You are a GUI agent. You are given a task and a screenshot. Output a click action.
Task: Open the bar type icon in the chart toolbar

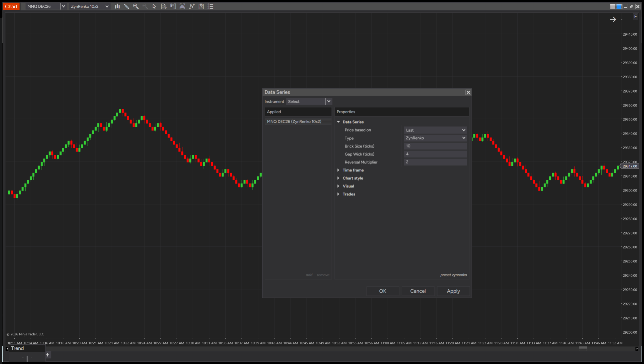[117, 6]
